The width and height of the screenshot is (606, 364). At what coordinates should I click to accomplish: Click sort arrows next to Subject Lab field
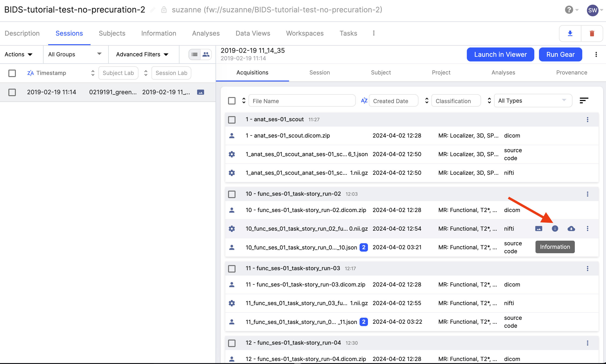coord(93,73)
